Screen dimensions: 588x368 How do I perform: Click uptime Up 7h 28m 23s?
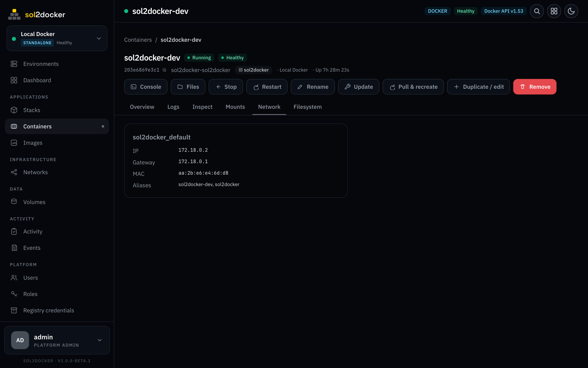tap(332, 70)
